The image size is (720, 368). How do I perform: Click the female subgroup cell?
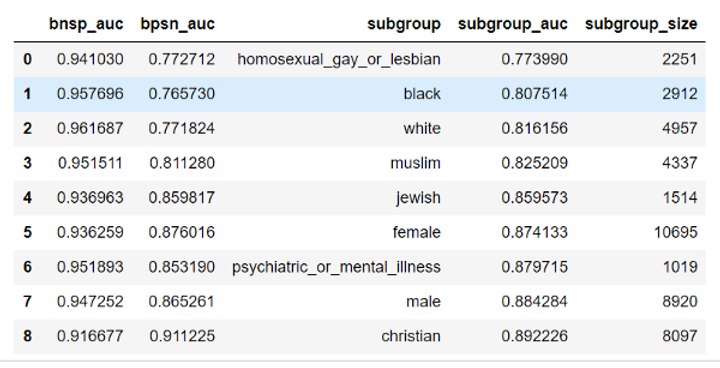[x=416, y=232]
